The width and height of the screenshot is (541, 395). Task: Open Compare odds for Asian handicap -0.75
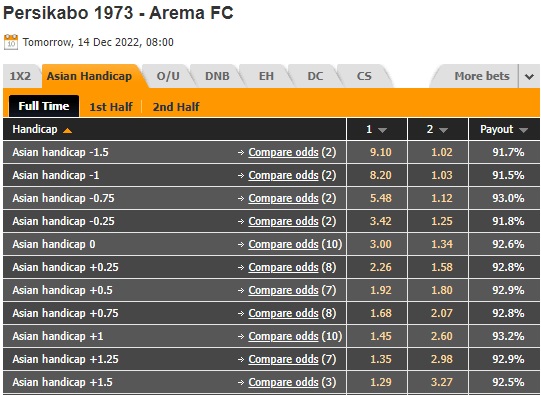point(283,198)
